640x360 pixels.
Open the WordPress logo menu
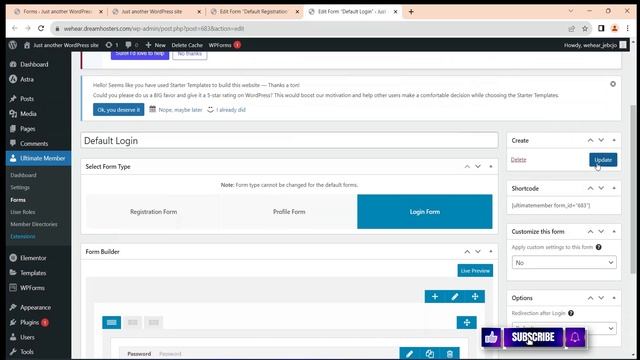[x=13, y=45]
